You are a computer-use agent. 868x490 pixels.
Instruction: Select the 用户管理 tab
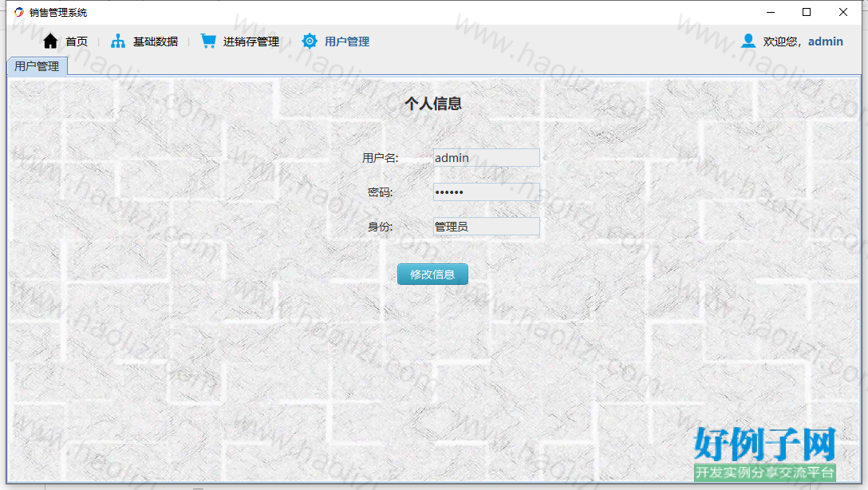pos(37,66)
